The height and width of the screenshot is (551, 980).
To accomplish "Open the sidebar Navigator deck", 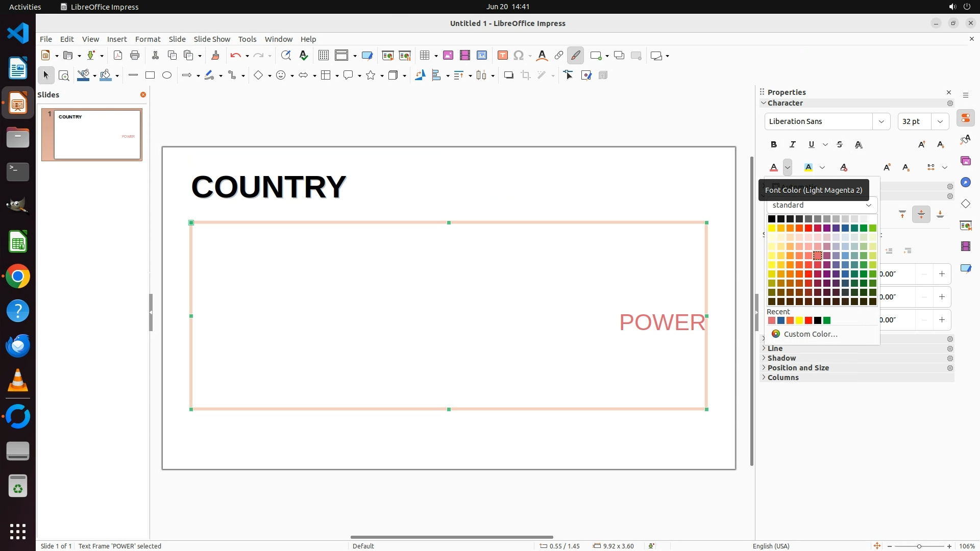I will click(965, 183).
